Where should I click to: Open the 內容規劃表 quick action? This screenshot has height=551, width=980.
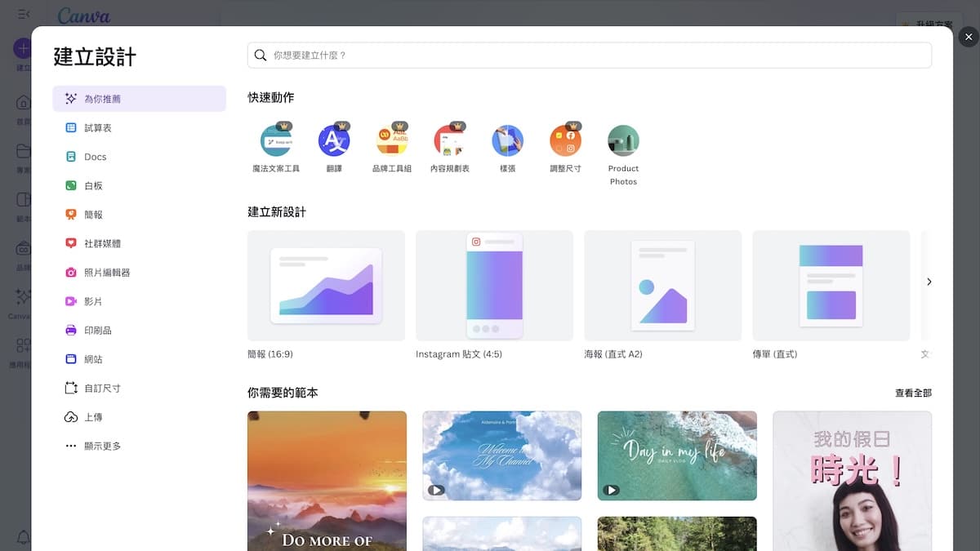[x=450, y=147]
